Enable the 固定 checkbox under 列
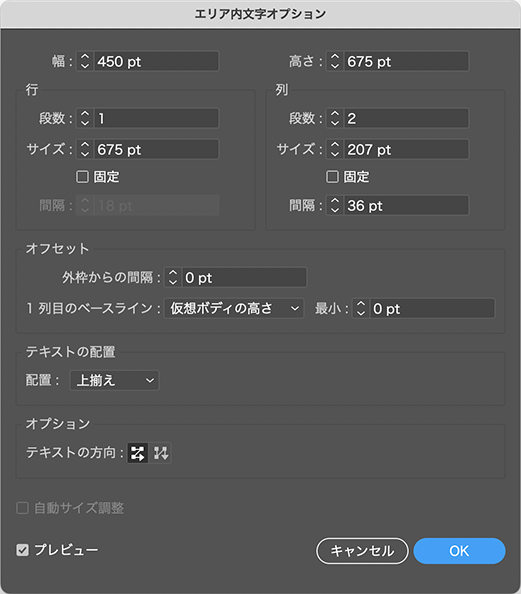 (x=332, y=177)
